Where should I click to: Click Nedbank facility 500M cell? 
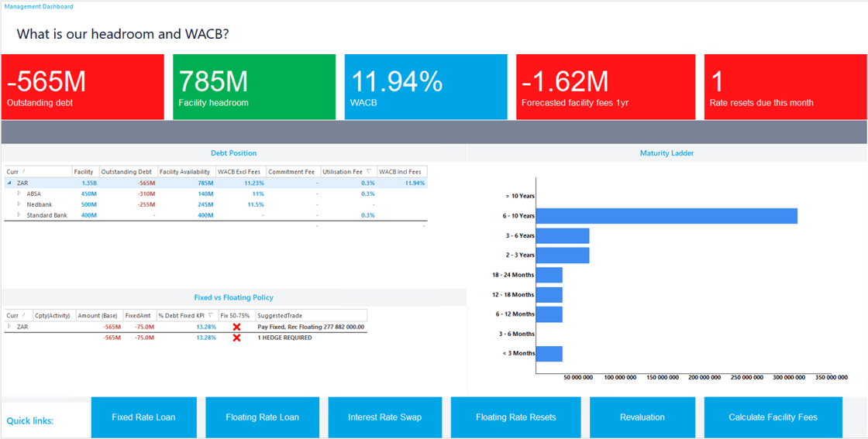coord(89,204)
